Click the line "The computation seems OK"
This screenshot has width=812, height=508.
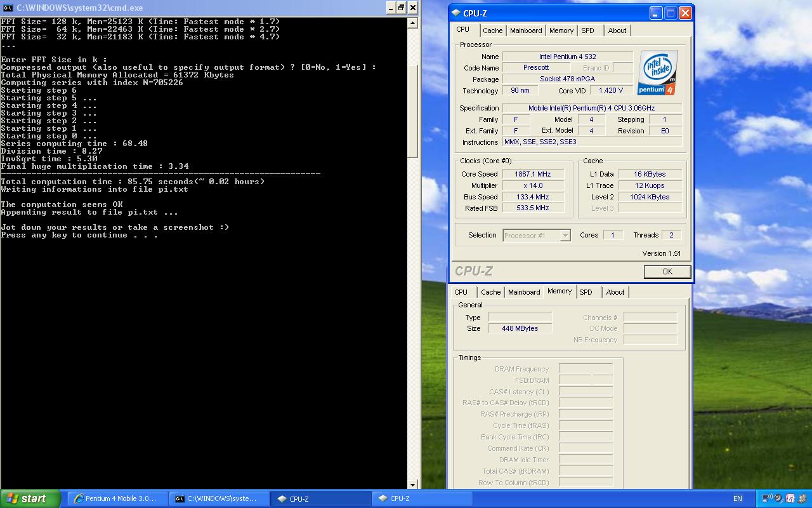(62, 204)
